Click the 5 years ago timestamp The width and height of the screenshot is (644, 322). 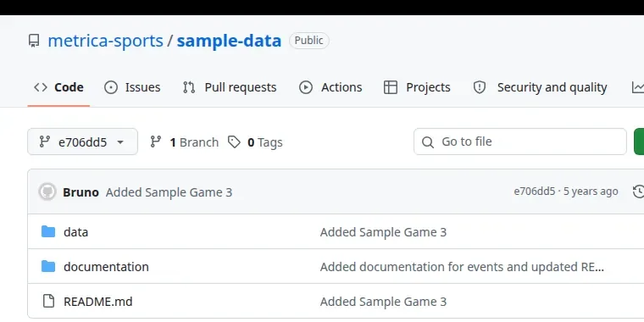click(x=591, y=192)
